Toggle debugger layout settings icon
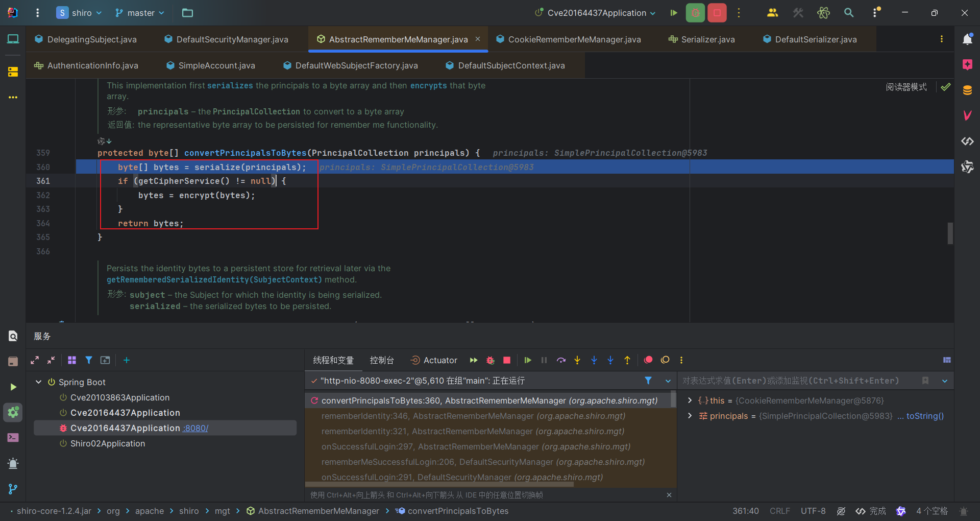The image size is (980, 521). pos(947,360)
